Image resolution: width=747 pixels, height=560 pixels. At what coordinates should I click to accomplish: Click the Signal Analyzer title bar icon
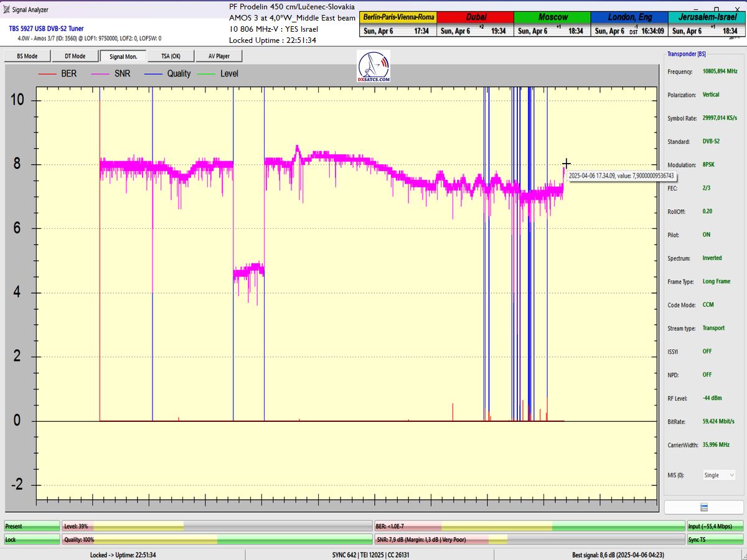click(6, 10)
